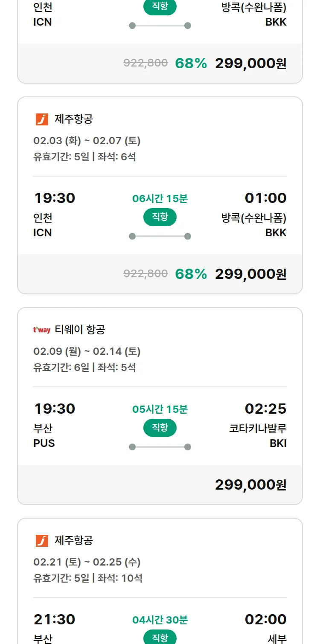Viewport: 320px width, 644px height.
Task: Tap the 19:30 departure time from 부산 PUS
Action: click(x=55, y=409)
